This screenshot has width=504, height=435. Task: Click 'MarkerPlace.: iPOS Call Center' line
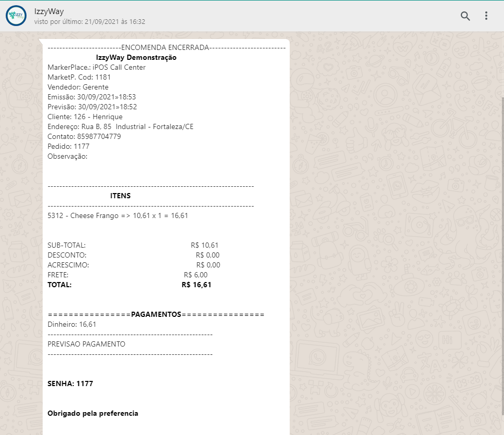pos(96,68)
